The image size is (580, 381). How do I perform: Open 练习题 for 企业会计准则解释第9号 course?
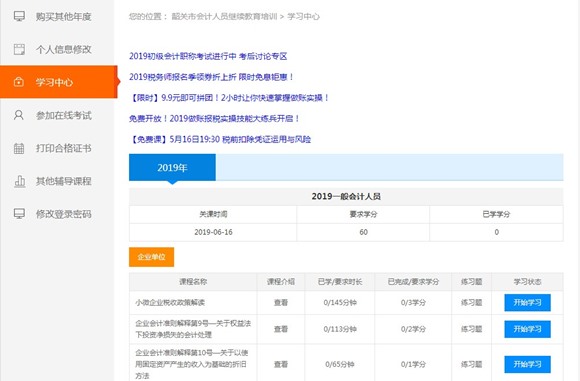472,329
